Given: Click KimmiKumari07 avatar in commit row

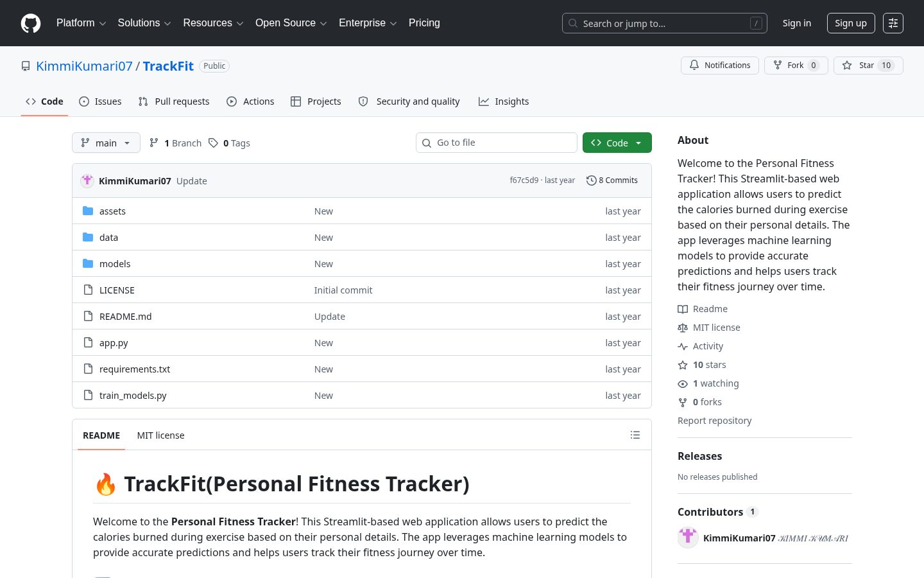Looking at the screenshot, I should coord(87,180).
